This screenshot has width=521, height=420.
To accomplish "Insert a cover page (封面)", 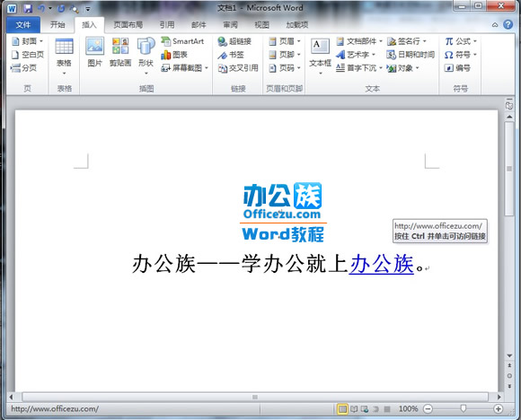I will coord(27,41).
